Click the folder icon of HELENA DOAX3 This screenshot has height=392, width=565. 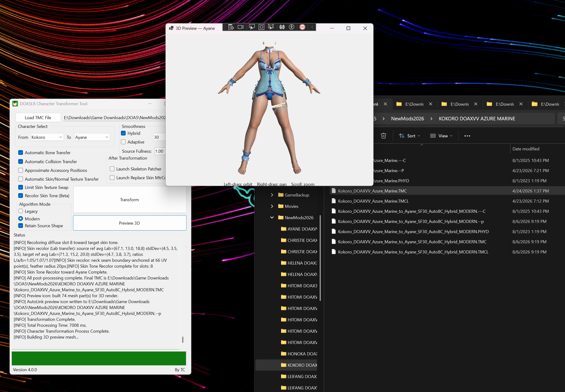point(284,263)
